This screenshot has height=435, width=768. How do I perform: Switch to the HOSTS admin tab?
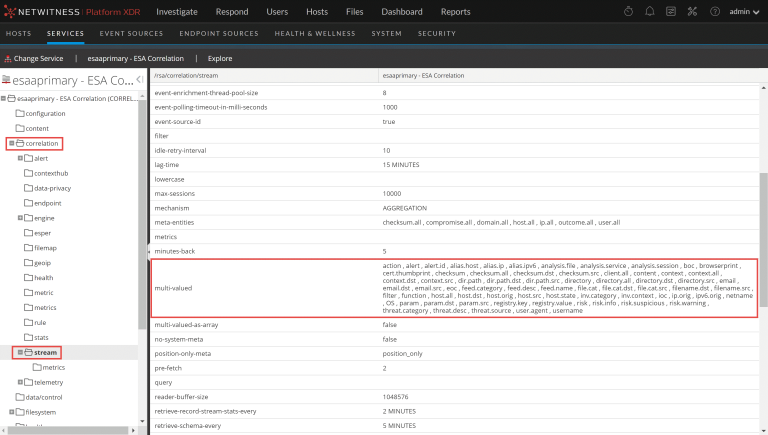coord(19,33)
